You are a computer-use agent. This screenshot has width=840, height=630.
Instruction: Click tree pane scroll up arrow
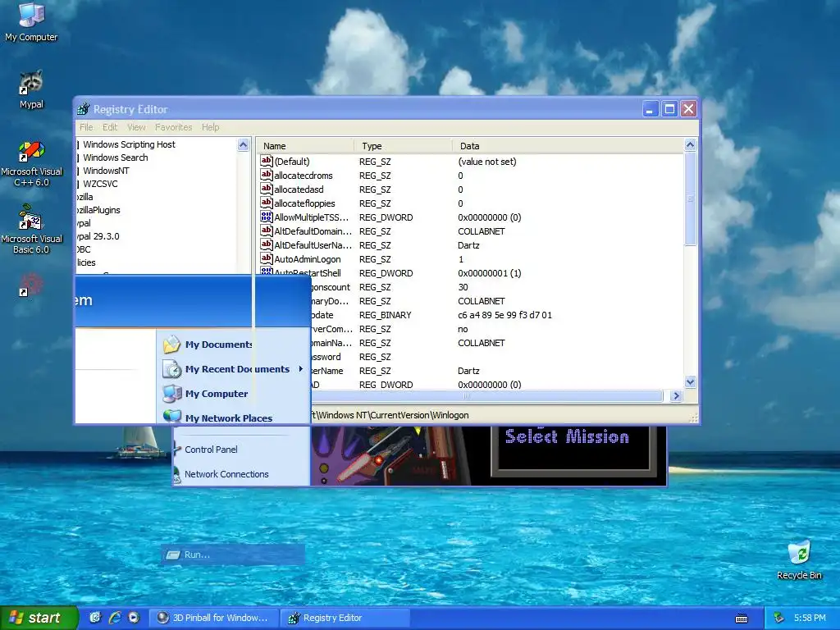coord(243,144)
